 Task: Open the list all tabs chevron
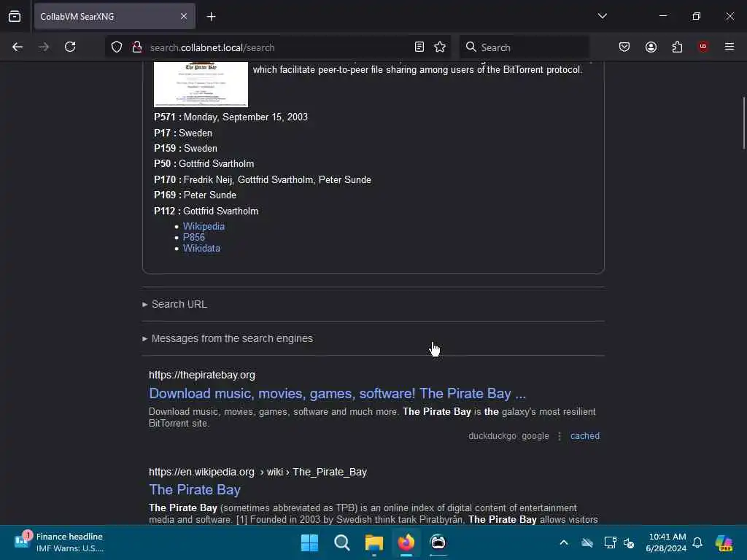pos(602,16)
